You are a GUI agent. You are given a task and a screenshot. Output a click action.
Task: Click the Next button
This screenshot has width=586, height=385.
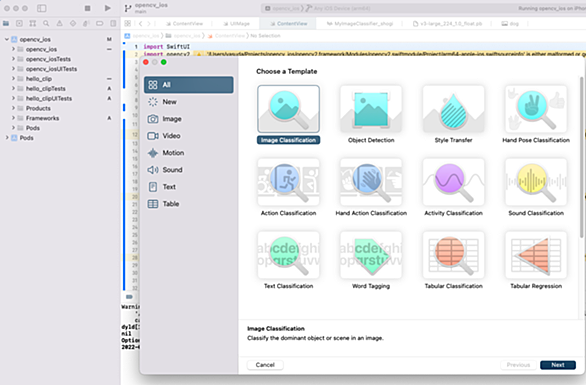coord(558,365)
